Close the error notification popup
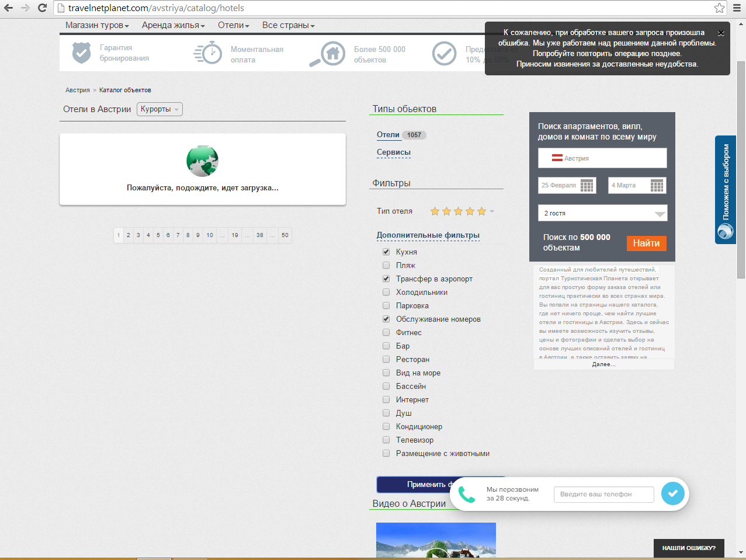 pyautogui.click(x=721, y=33)
